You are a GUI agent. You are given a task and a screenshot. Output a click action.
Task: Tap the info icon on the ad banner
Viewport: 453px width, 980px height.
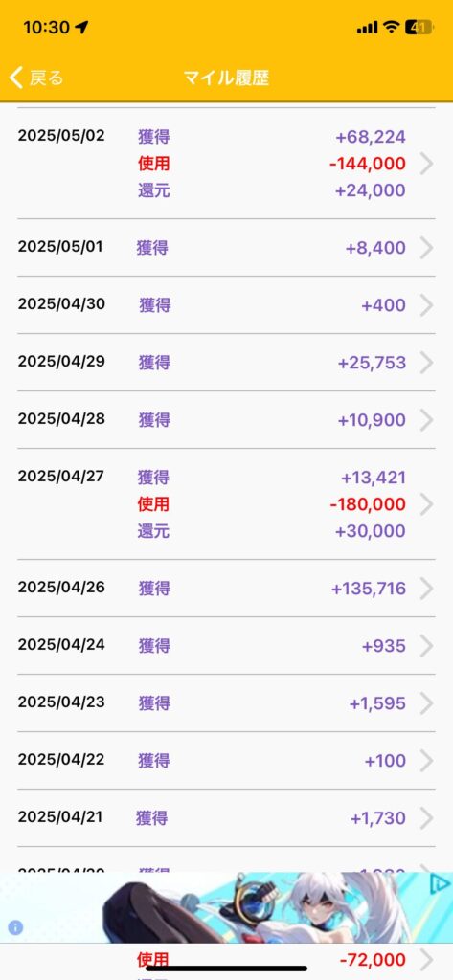(x=15, y=927)
